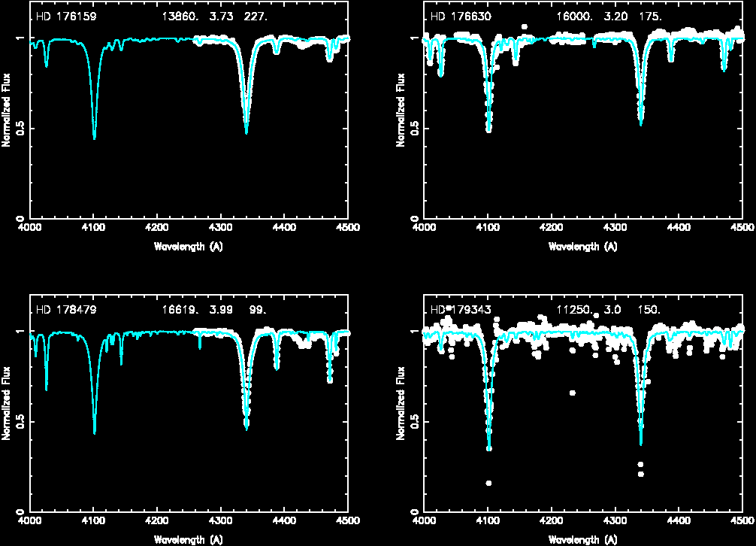This screenshot has height=546, width=756.
Task: Click the "HD 178479" star name
Action: [66, 309]
